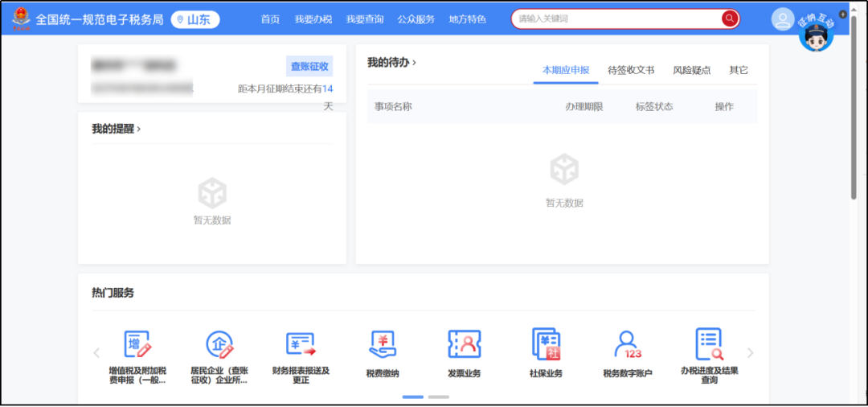Open the 我的提醒 section link
This screenshot has width=868, height=407.
(x=117, y=129)
